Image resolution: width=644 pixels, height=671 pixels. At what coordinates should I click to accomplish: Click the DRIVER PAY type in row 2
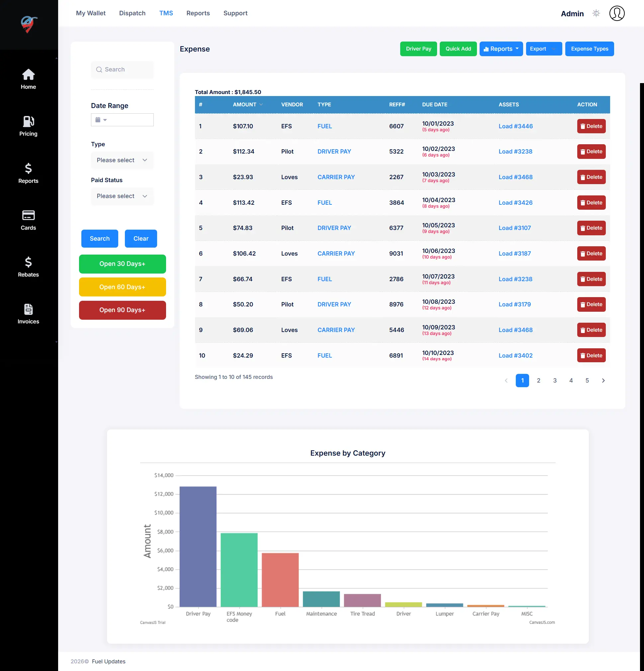(x=334, y=152)
